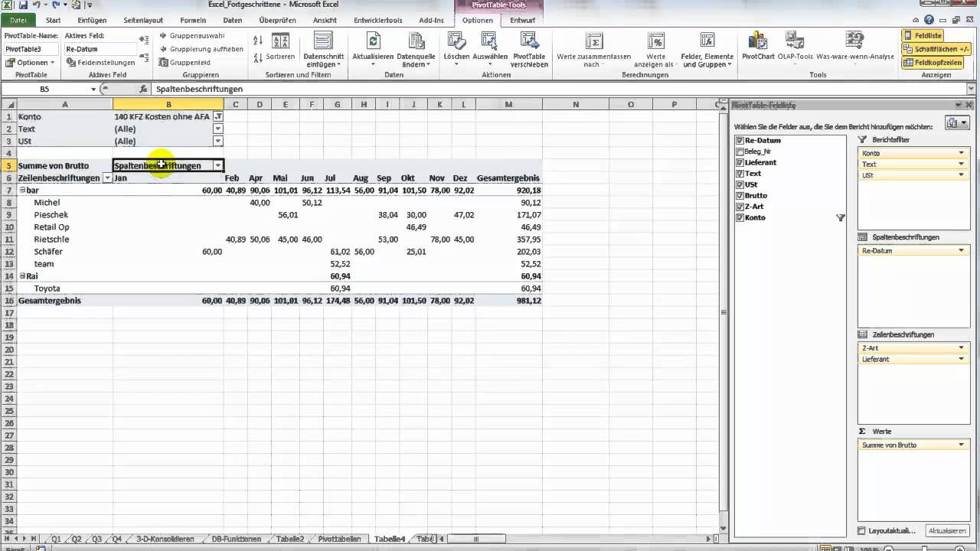
Task: Open field list layout options icon
Action: pos(957,123)
